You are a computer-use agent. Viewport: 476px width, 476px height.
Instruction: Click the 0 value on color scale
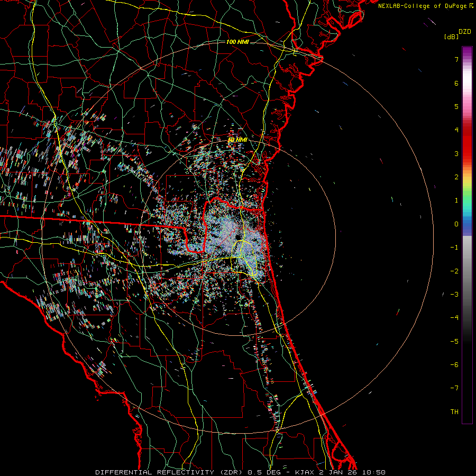coord(456,224)
